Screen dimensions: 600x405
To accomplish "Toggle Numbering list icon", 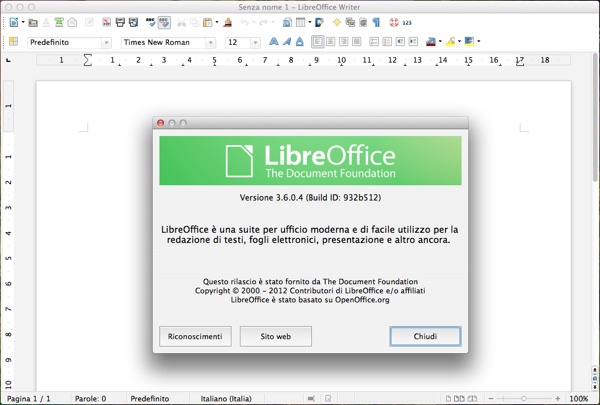I will click(374, 41).
